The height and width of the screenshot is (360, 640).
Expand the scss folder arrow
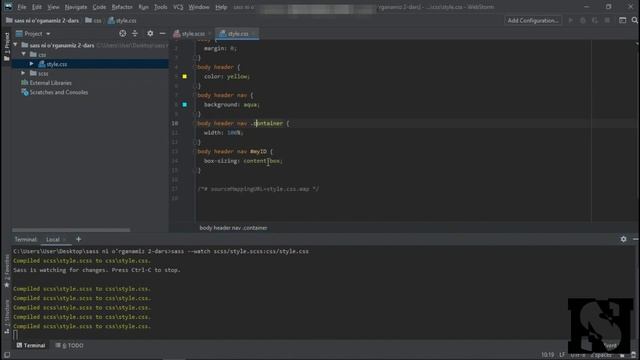pyautogui.click(x=23, y=73)
